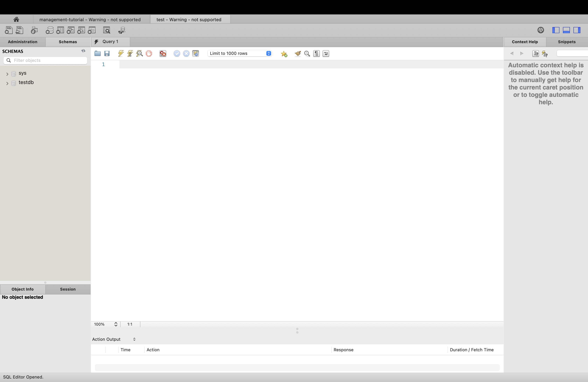Toggle invisible characters pilcrow button

pyautogui.click(x=316, y=53)
